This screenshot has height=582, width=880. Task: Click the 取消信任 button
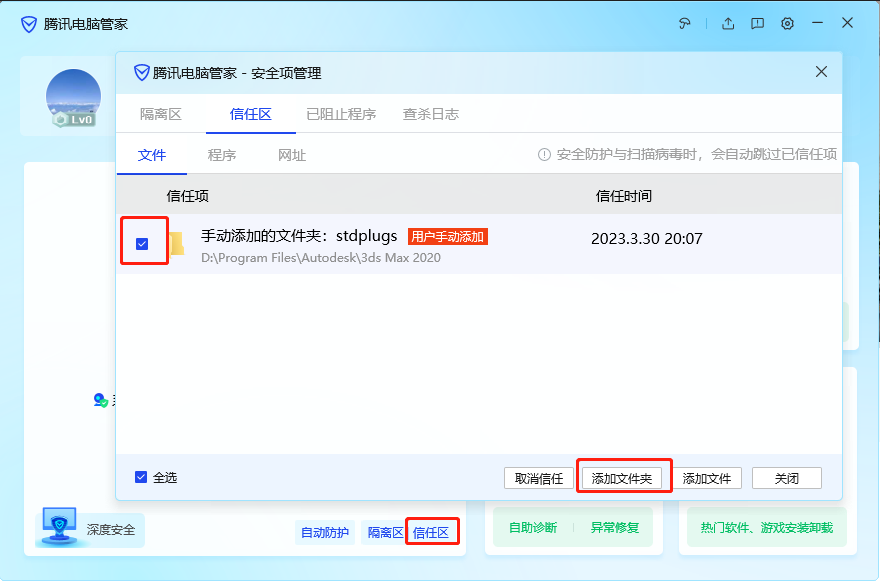538,478
